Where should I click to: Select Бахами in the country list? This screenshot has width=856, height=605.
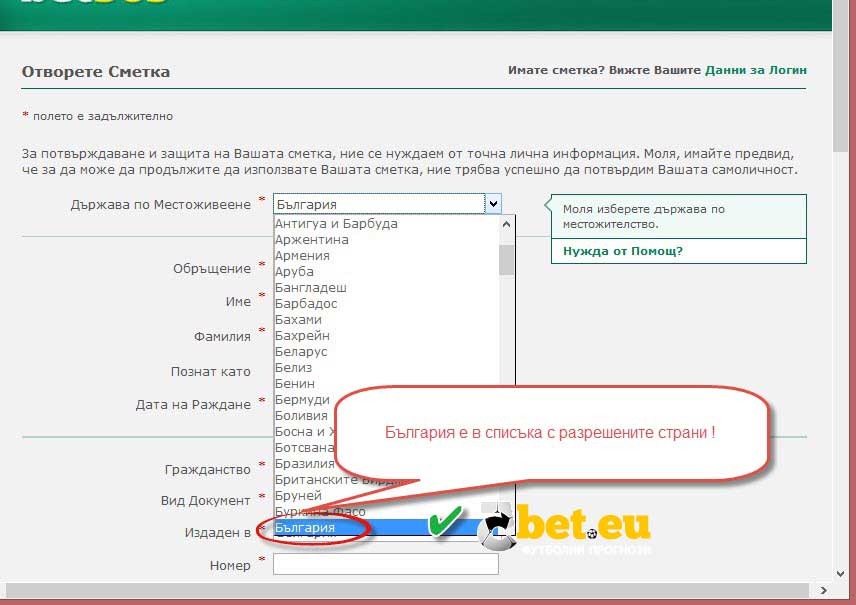point(298,319)
